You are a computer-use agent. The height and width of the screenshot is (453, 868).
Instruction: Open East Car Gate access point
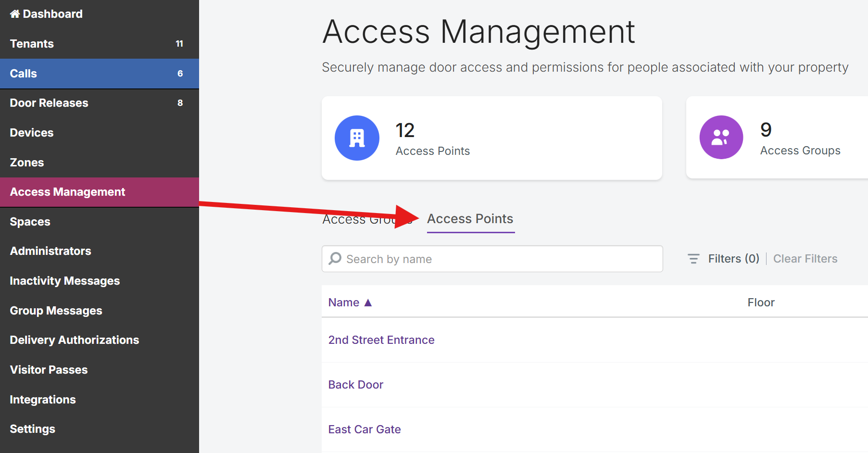tap(364, 429)
